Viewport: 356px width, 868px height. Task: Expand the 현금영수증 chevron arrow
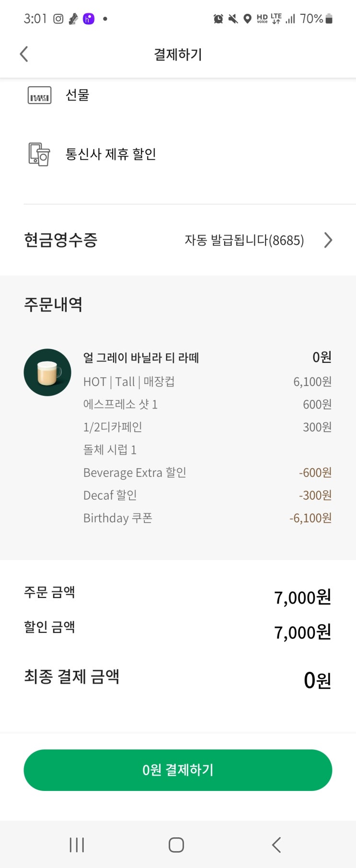click(328, 240)
